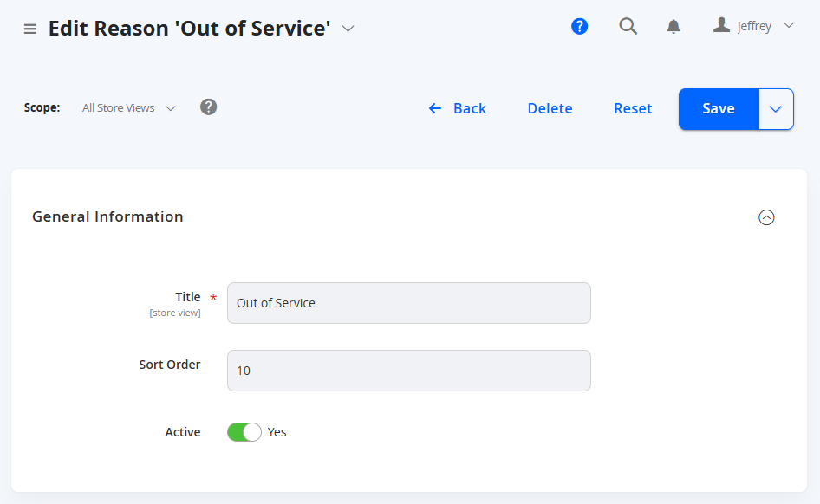This screenshot has height=504, width=820.
Task: Click the jeffrey user avatar icon
Action: coord(721,24)
